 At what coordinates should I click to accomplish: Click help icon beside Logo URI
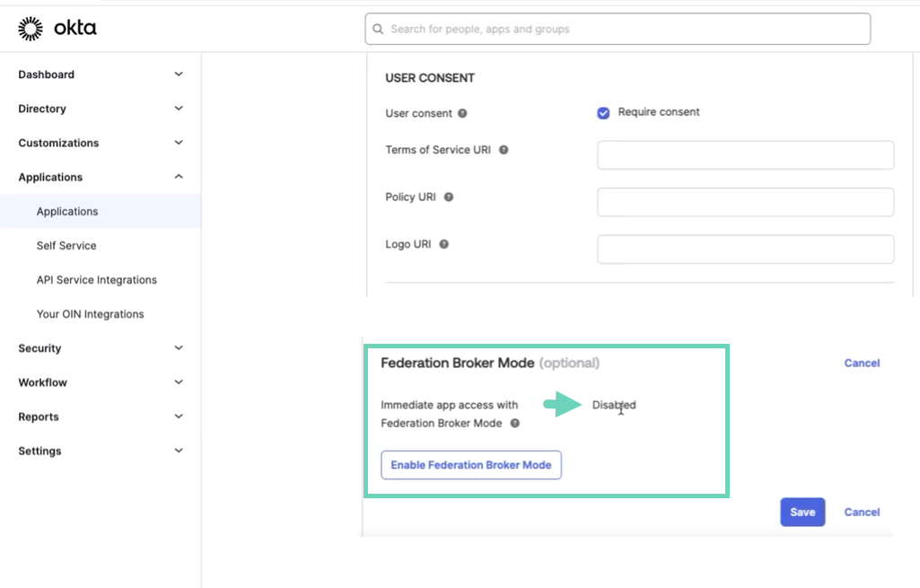443,244
